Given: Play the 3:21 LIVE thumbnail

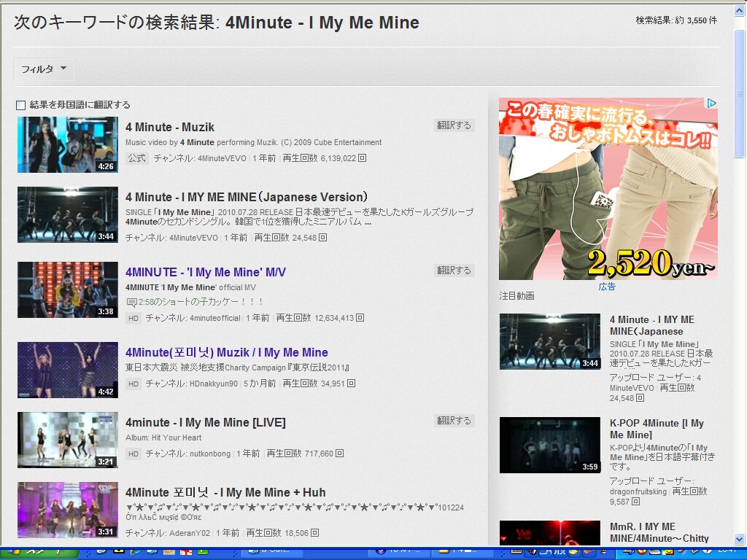Looking at the screenshot, I should tap(68, 440).
